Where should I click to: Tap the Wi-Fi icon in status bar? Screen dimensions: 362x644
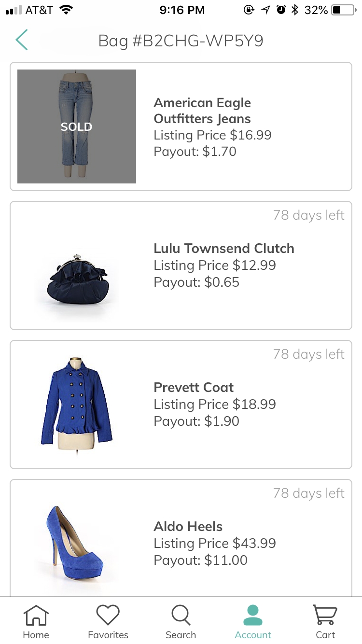pyautogui.click(x=66, y=10)
